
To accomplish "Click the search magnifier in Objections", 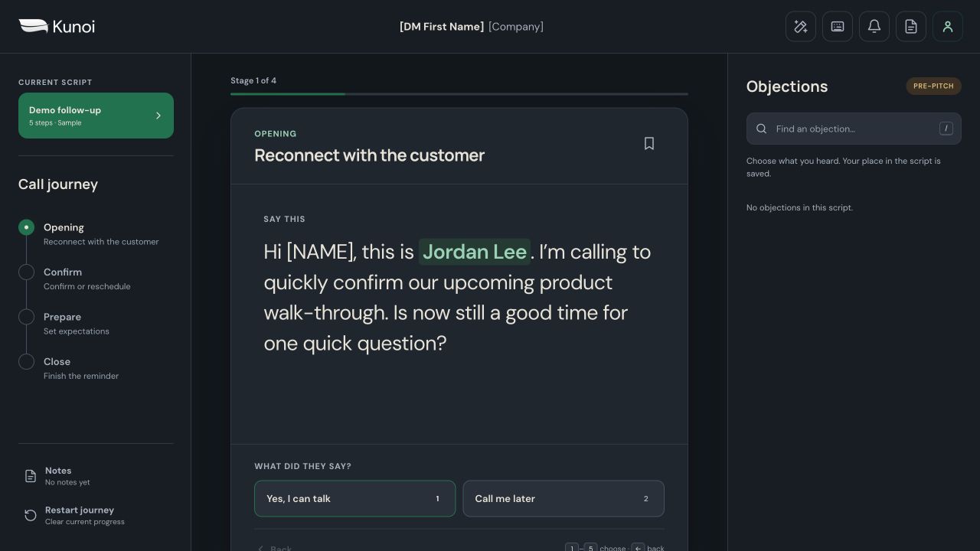I will 762,129.
